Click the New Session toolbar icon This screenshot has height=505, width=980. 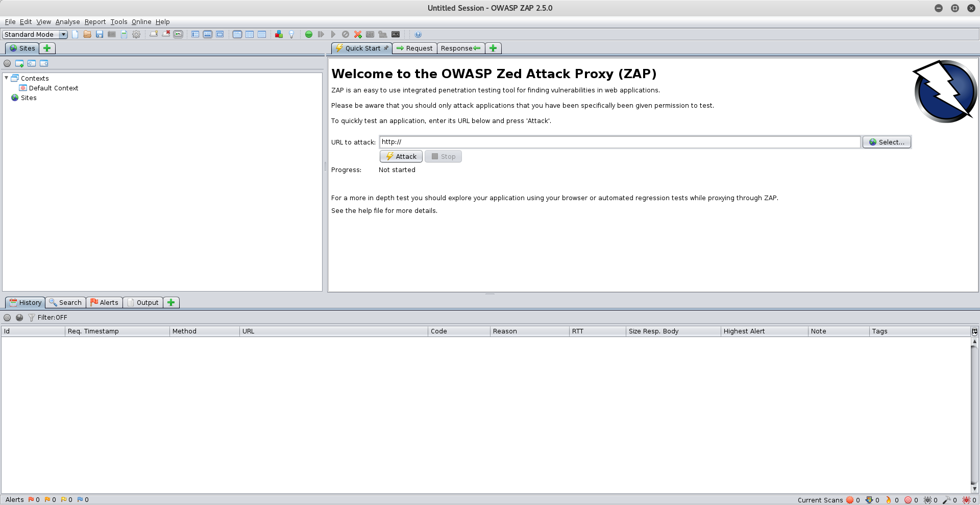75,34
